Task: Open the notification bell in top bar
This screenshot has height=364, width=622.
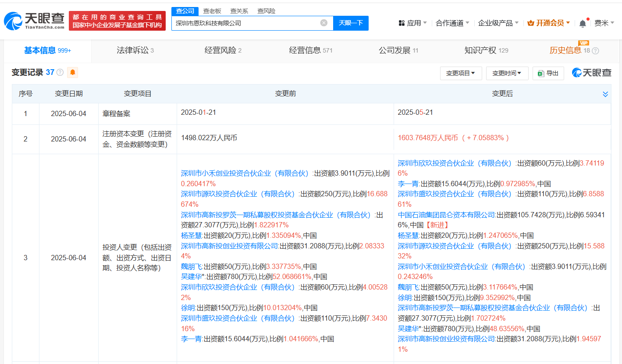Action: point(583,23)
